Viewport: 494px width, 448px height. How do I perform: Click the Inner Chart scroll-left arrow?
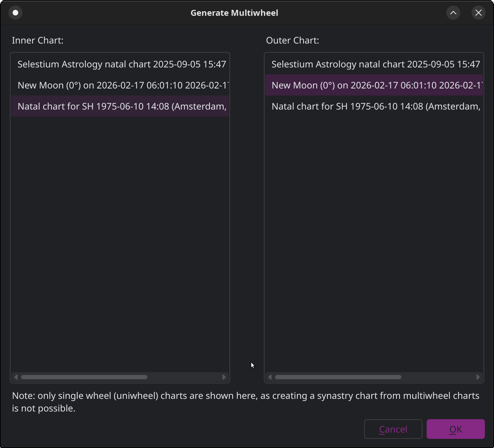pos(16,377)
